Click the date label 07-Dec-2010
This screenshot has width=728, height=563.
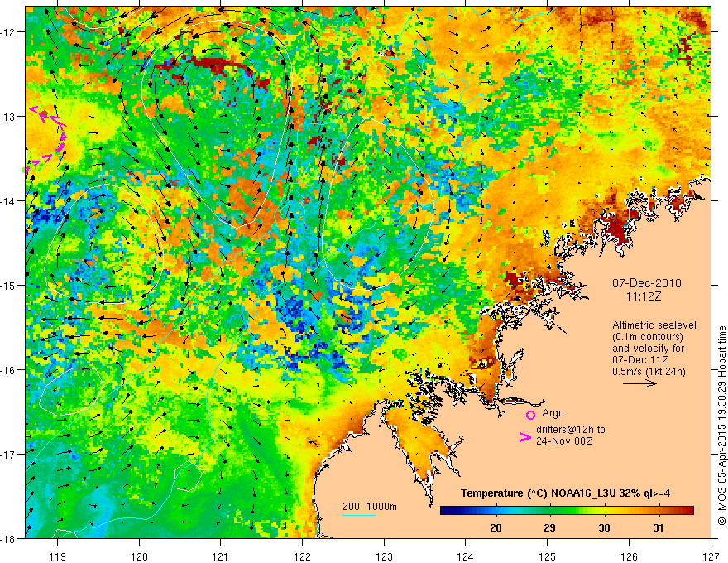(x=647, y=283)
